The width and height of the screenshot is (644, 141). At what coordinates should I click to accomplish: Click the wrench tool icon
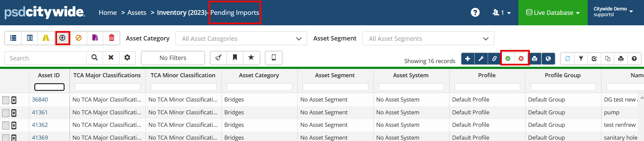point(481,59)
